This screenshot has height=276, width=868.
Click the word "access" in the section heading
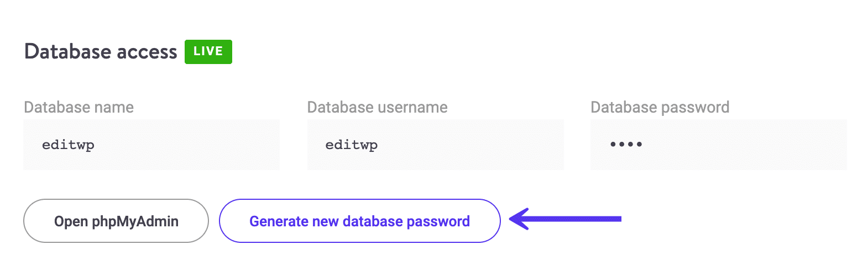[x=147, y=51]
